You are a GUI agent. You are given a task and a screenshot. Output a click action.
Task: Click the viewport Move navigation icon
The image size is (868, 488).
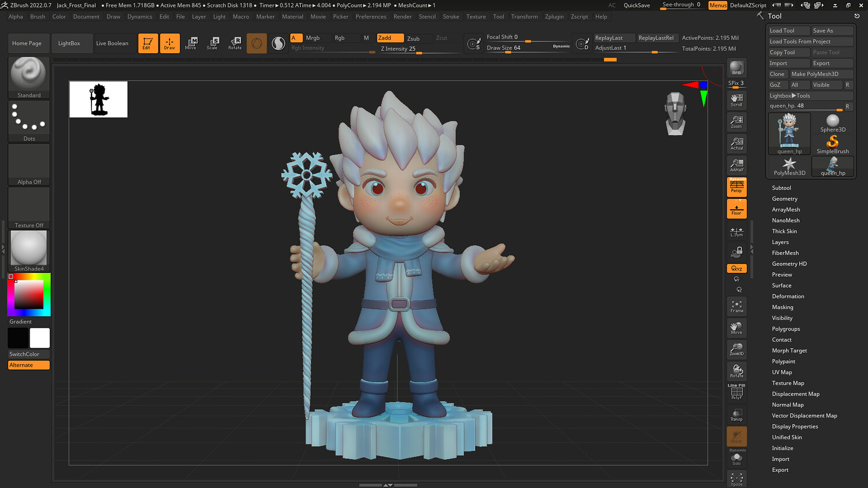737,328
